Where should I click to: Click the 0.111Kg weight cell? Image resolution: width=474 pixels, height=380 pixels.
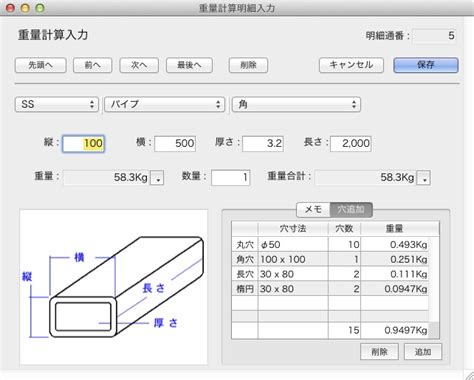[x=395, y=274]
